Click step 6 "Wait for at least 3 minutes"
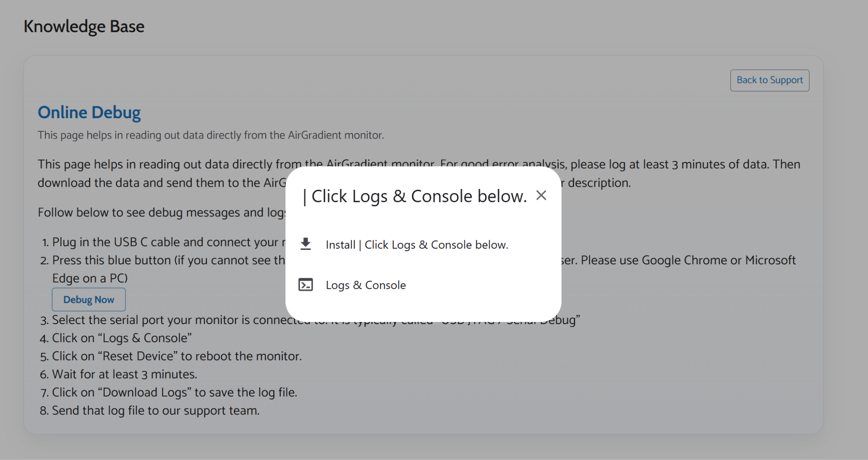Viewport: 868px width, 460px height. (x=124, y=374)
